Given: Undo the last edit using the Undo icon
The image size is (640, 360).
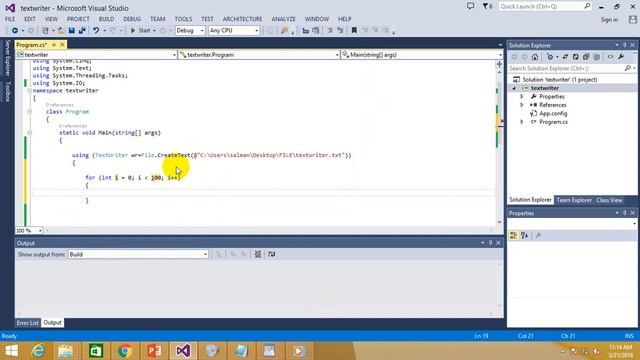Looking at the screenshot, I should coord(96,31).
